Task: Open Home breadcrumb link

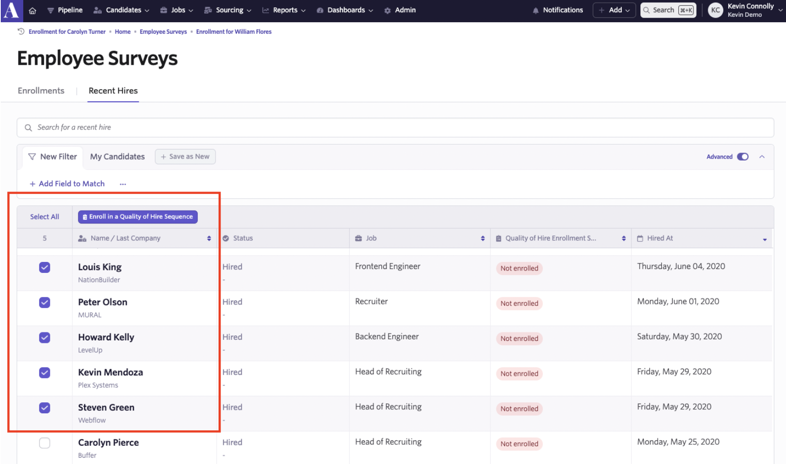Action: pos(122,32)
